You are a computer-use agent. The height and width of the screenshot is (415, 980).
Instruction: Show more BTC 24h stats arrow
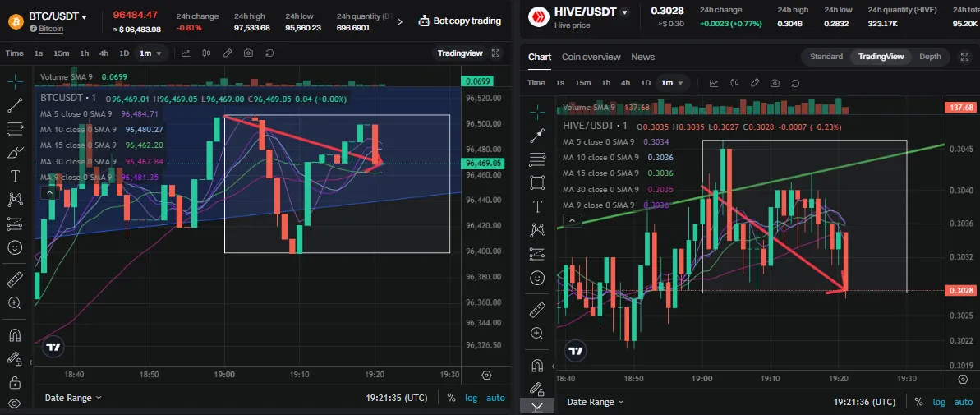[399, 22]
